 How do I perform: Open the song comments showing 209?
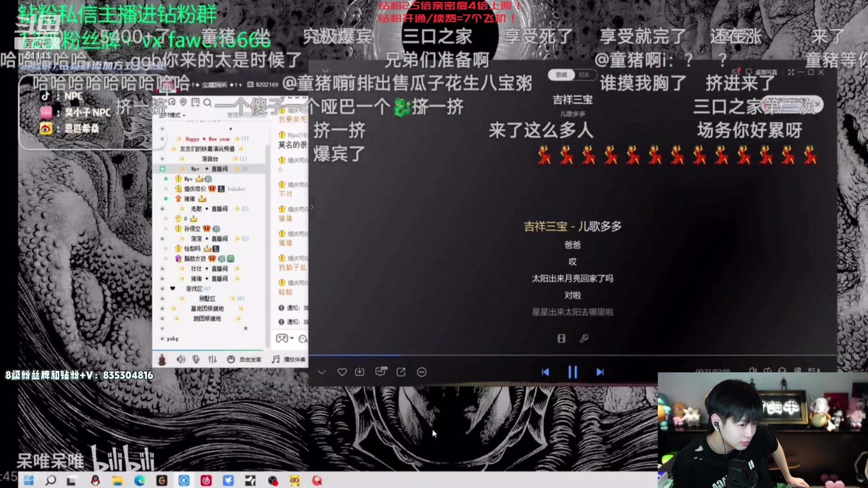point(381,372)
